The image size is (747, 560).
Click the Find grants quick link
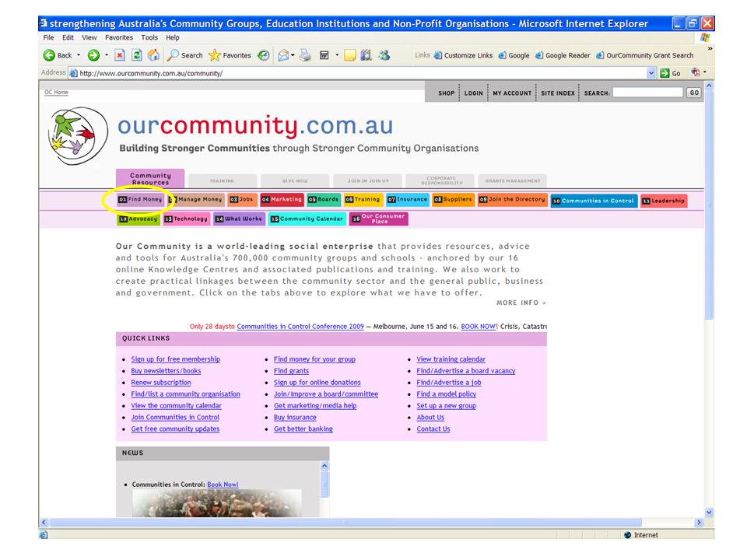[x=291, y=370]
